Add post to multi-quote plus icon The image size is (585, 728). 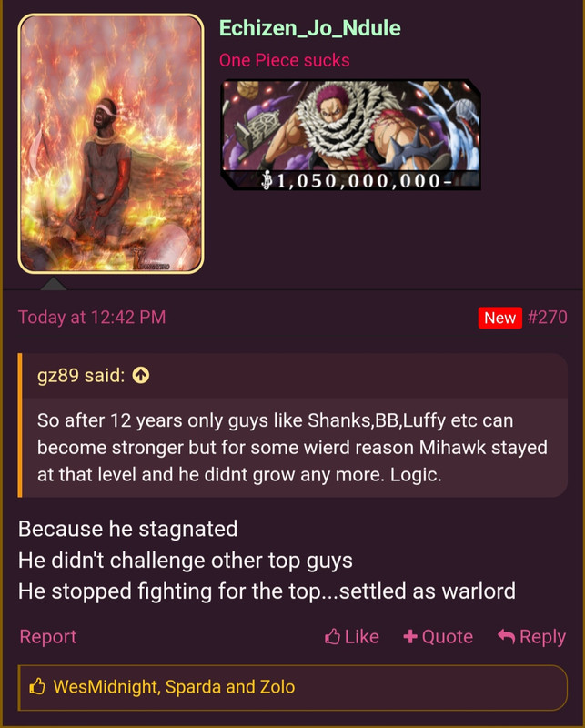click(410, 636)
